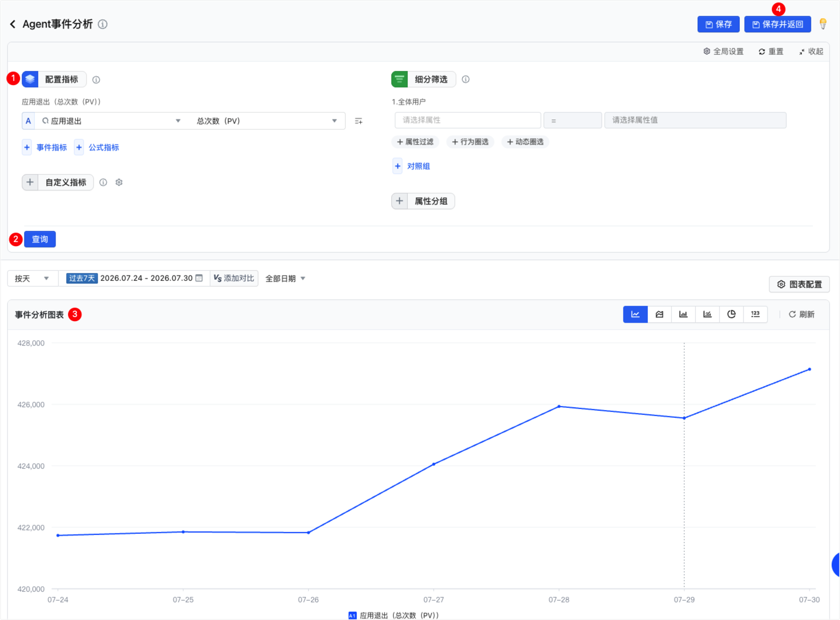This screenshot has width=840, height=620.
Task: Click the 保存 button
Action: tap(718, 24)
